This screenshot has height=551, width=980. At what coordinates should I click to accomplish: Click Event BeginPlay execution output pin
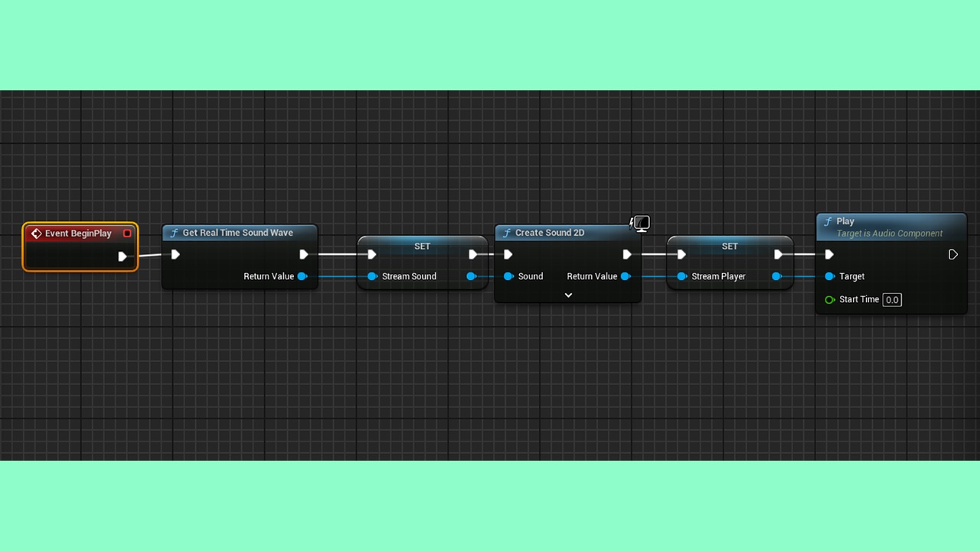[122, 256]
